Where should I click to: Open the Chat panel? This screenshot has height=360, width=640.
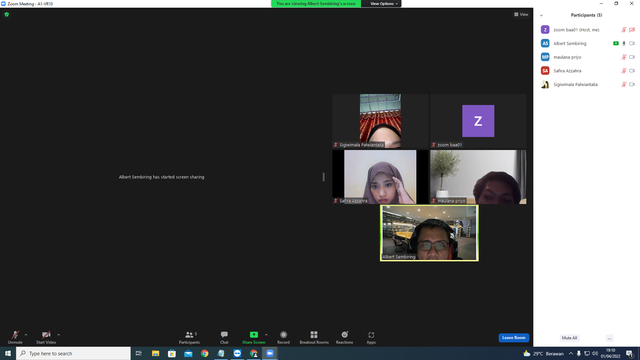[x=224, y=337]
